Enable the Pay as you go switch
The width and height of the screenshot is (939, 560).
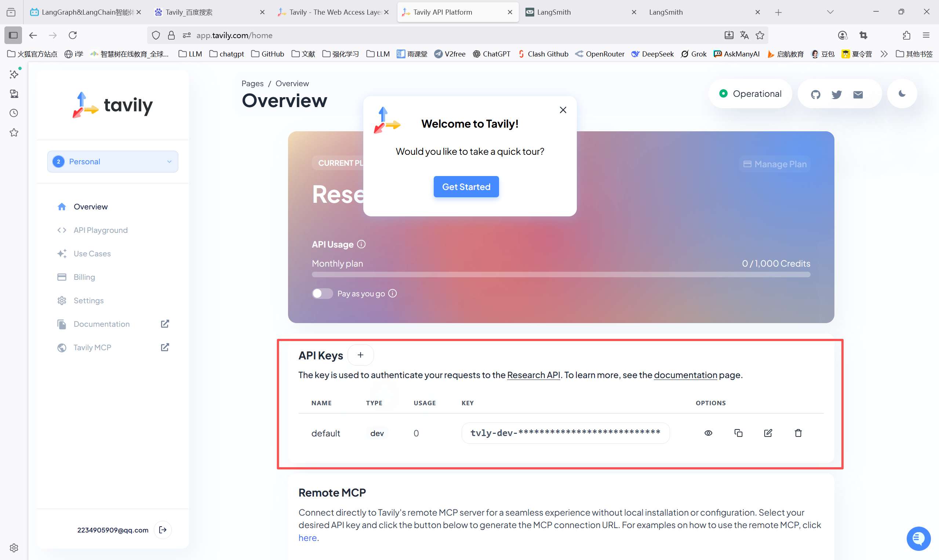[322, 293]
